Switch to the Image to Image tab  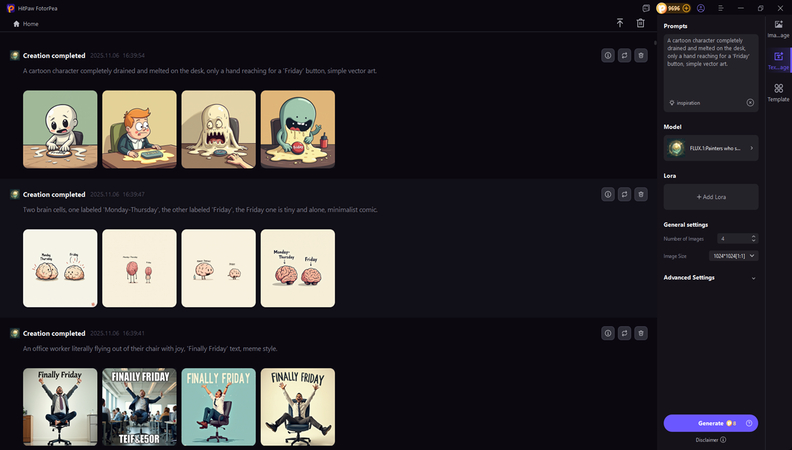click(778, 29)
